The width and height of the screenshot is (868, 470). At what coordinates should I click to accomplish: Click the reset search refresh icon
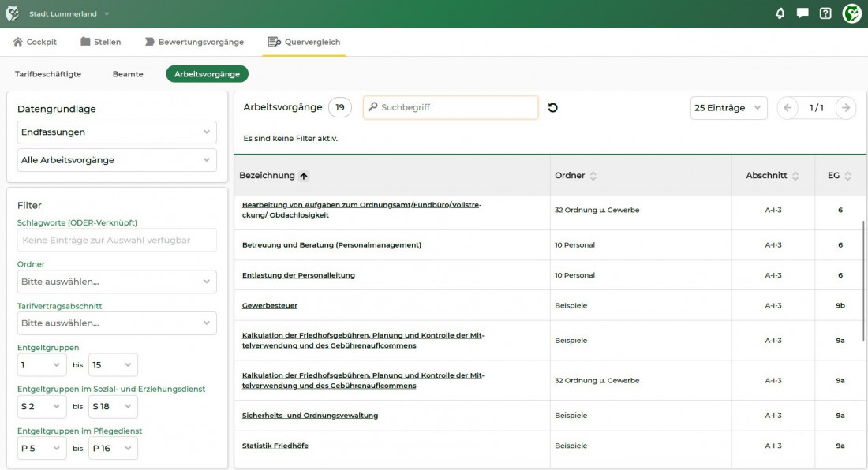[x=552, y=108]
